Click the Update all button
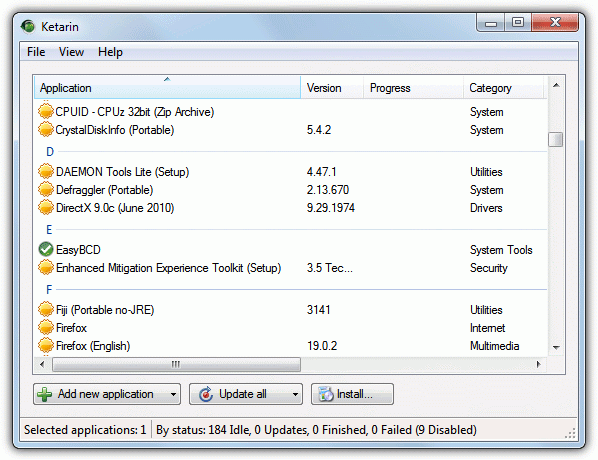This screenshot has height=460, width=598. coord(246,394)
